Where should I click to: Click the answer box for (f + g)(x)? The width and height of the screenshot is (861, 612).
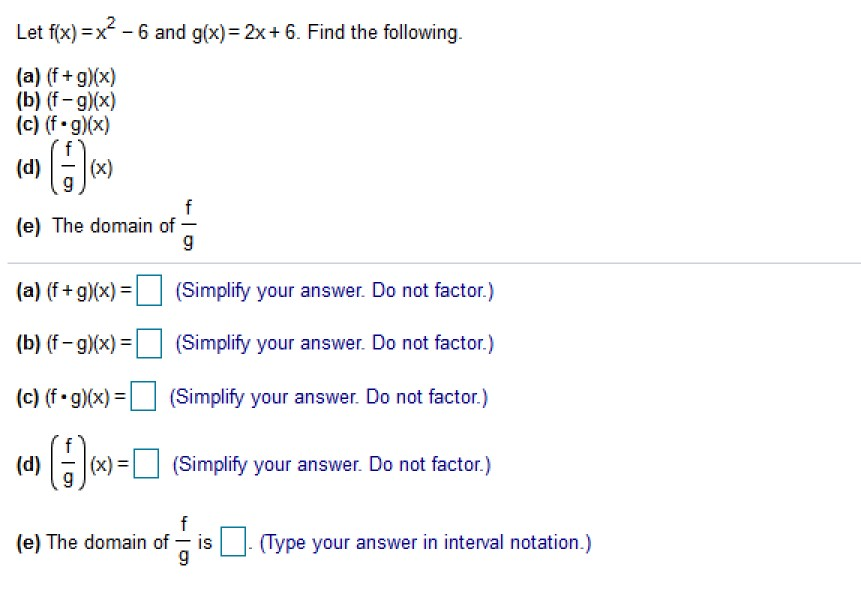(149, 290)
